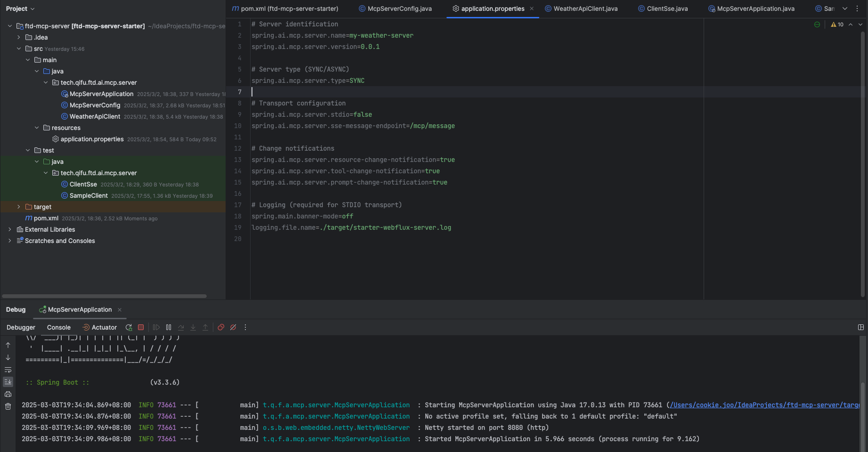
Task: Open the Project view dropdown
Action: click(x=20, y=8)
